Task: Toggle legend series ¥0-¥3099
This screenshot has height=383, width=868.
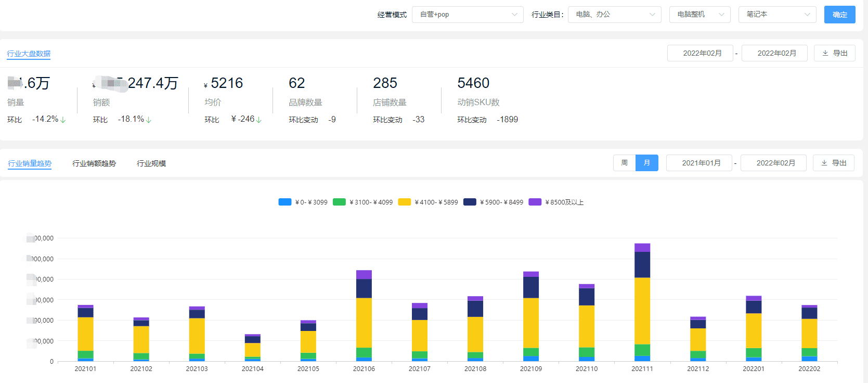Action: [303, 202]
